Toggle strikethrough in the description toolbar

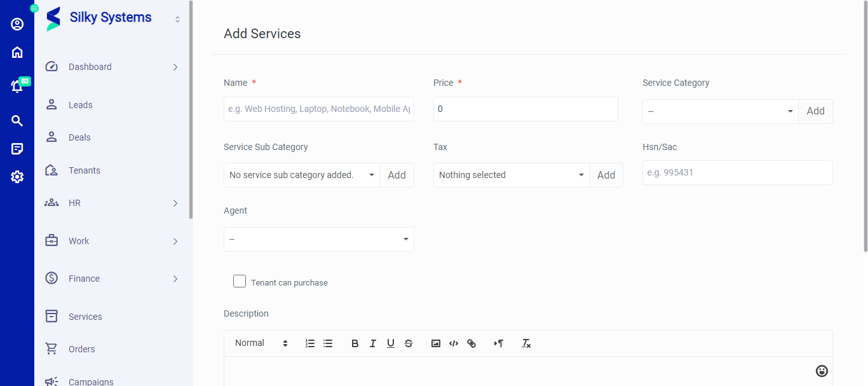pyautogui.click(x=409, y=343)
